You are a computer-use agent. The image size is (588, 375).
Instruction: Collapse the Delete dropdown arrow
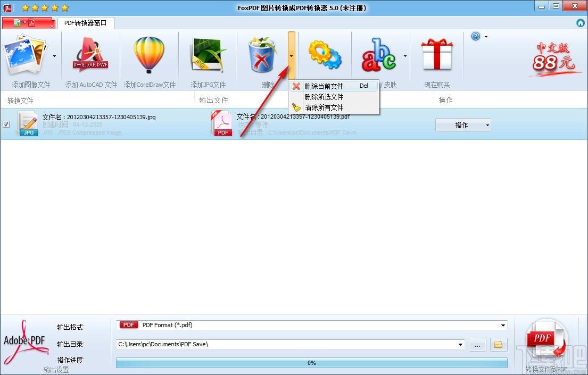[292, 55]
